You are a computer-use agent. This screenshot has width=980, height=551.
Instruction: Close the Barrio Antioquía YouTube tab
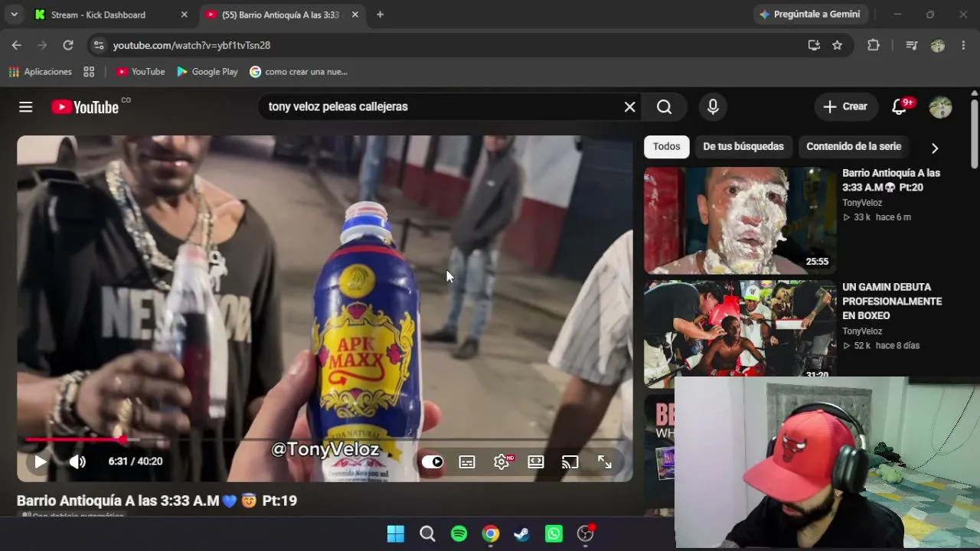pyautogui.click(x=355, y=15)
